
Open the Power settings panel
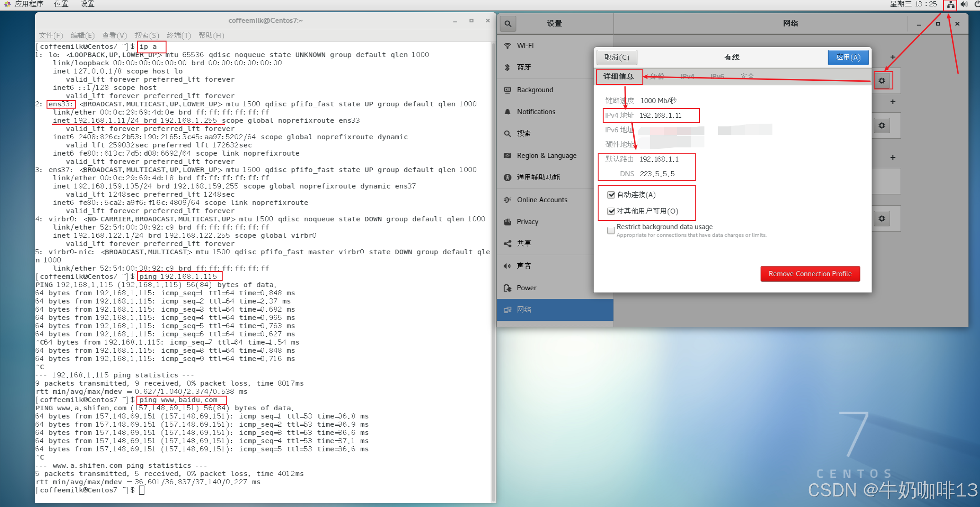526,288
